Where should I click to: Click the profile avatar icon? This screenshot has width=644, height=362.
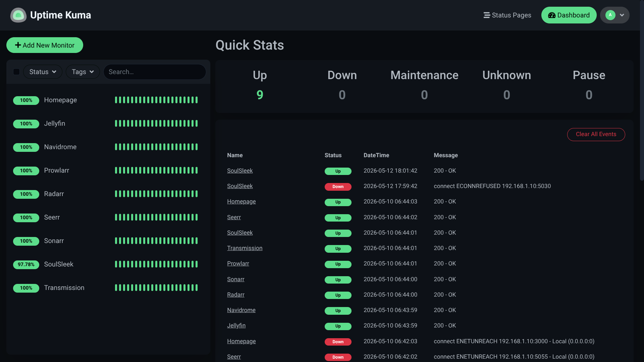[610, 15]
